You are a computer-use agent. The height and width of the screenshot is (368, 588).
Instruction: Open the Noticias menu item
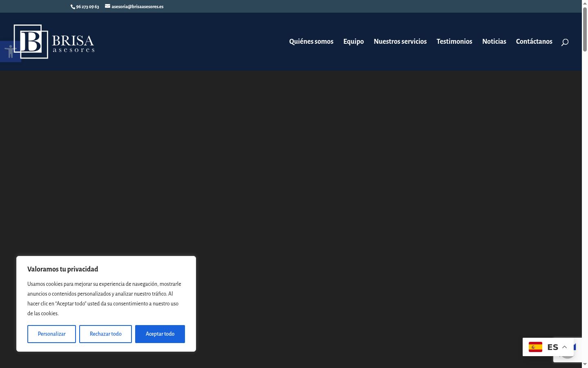tap(494, 41)
